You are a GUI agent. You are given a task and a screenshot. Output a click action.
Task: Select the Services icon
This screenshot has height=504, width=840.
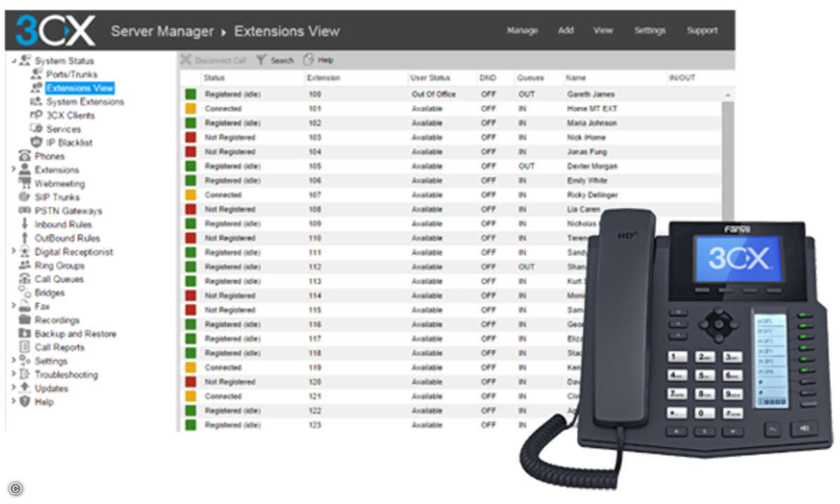pos(37,129)
